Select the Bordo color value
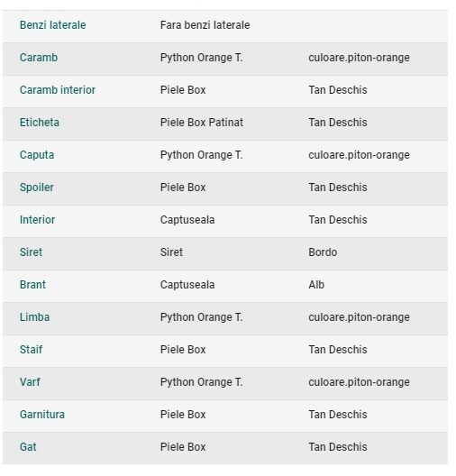The image size is (456, 476). click(x=323, y=252)
